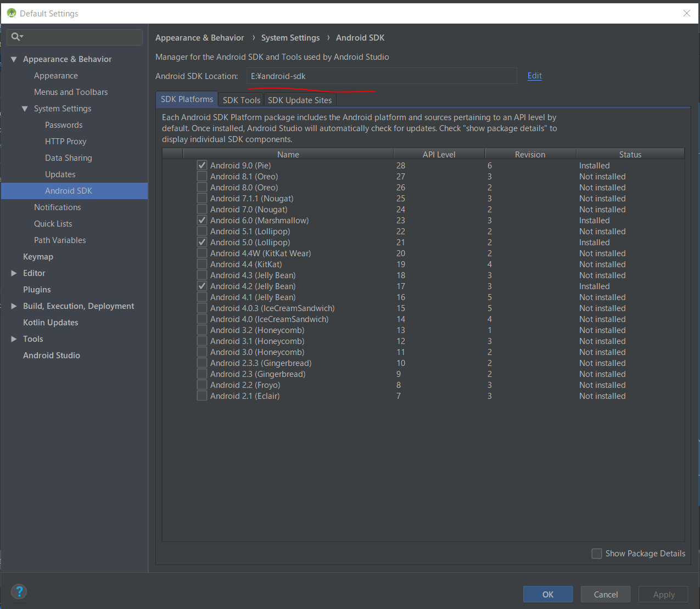This screenshot has width=700, height=609.
Task: Open Keymap settings
Action: coord(38,257)
